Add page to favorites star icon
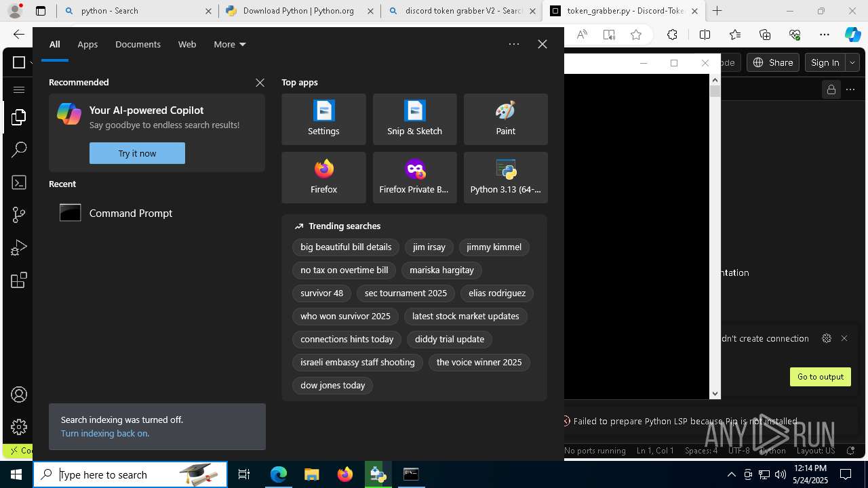This screenshot has width=868, height=488. (636, 35)
